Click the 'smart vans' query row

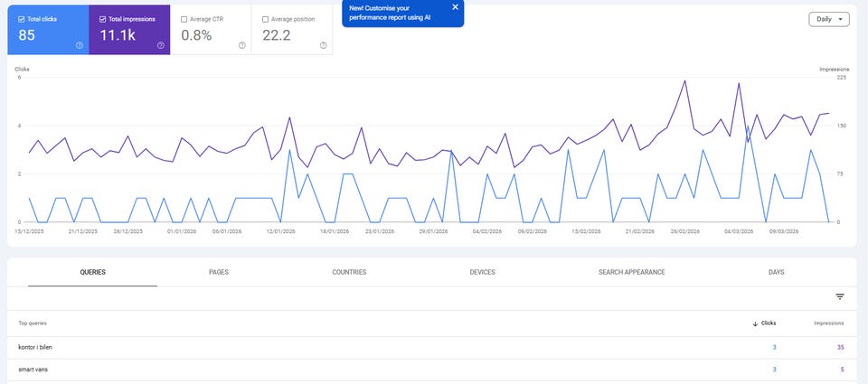(34, 370)
